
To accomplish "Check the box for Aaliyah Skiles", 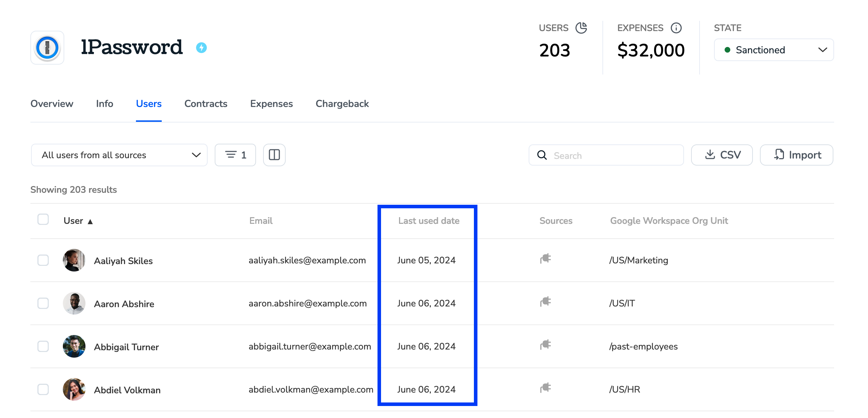I will click(43, 260).
